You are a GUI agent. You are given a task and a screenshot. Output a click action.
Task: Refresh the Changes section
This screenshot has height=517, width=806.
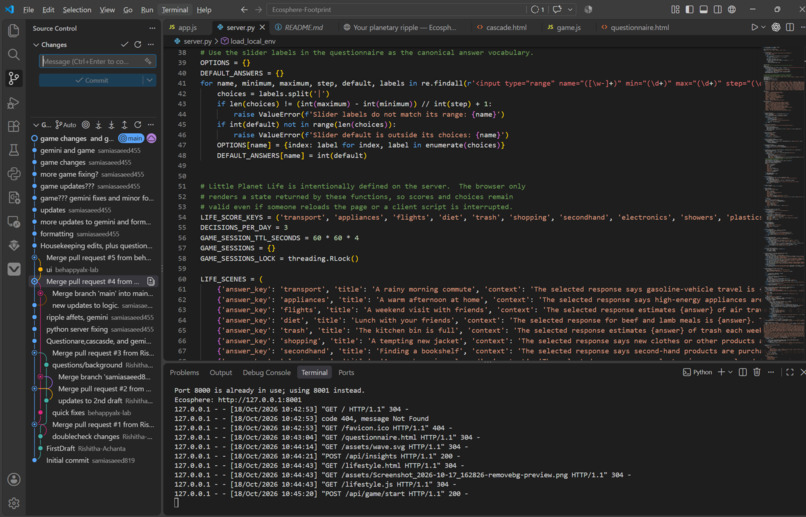[138, 45]
